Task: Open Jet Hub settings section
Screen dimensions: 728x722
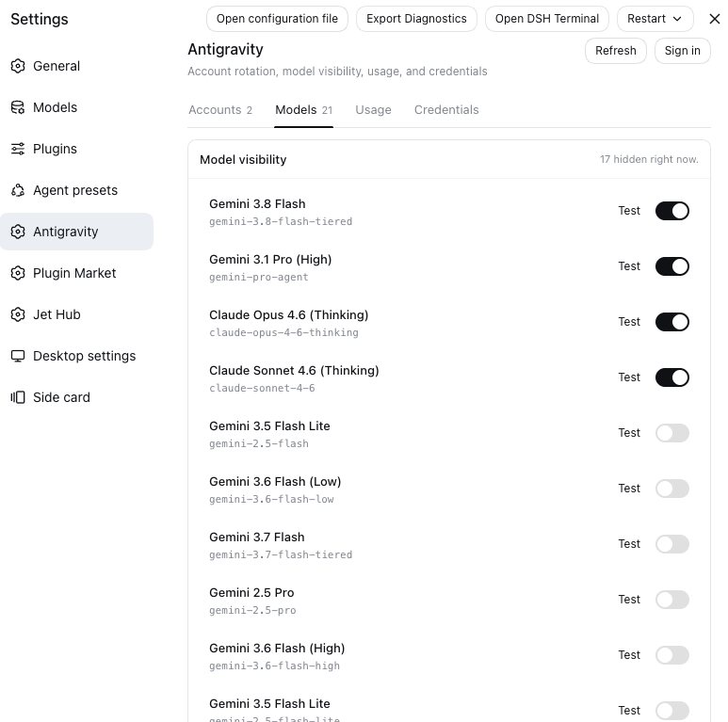Action: pyautogui.click(x=76, y=314)
